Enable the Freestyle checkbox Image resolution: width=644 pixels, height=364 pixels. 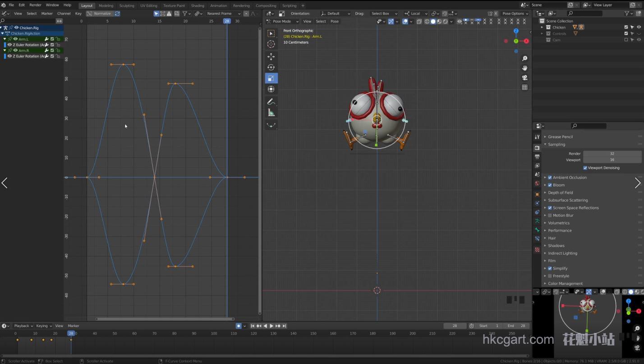point(550,276)
